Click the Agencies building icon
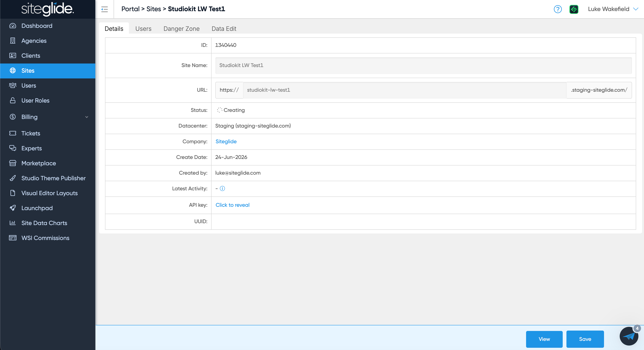This screenshot has width=644, height=350. (13, 41)
